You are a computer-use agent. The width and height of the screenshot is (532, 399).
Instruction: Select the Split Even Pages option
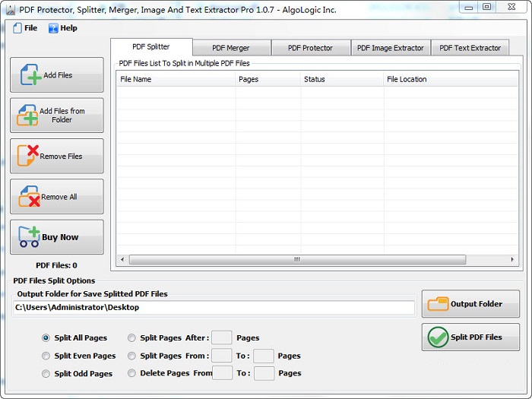pyautogui.click(x=46, y=356)
